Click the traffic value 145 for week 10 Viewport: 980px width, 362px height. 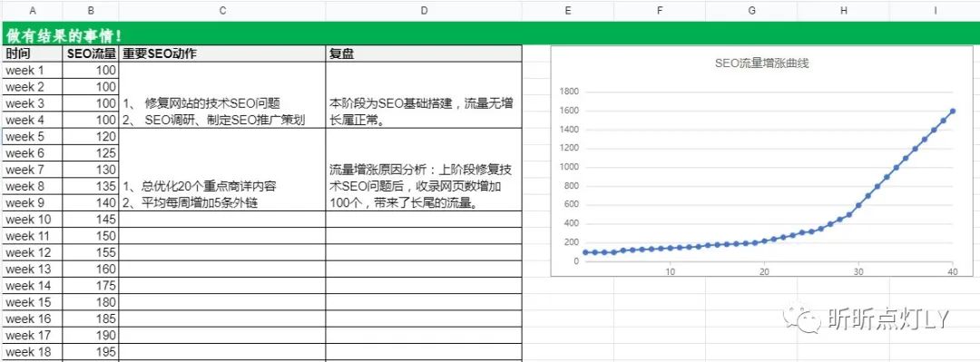[92, 220]
